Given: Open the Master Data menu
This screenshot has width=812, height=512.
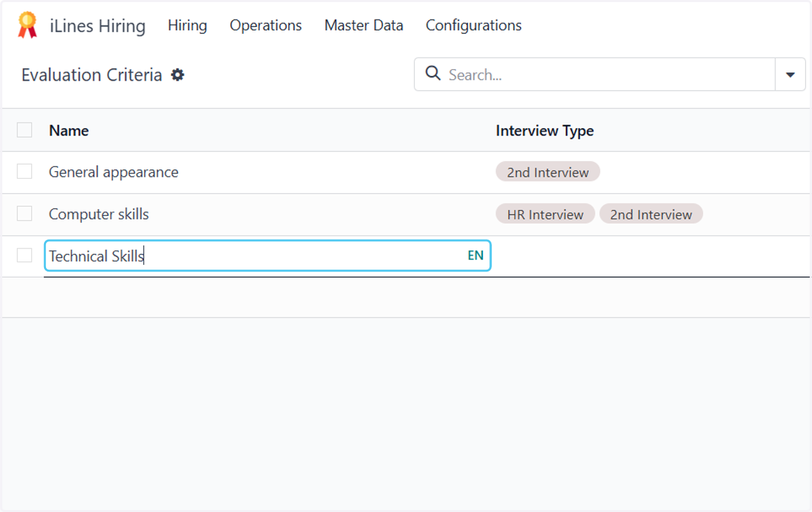Looking at the screenshot, I should point(364,26).
